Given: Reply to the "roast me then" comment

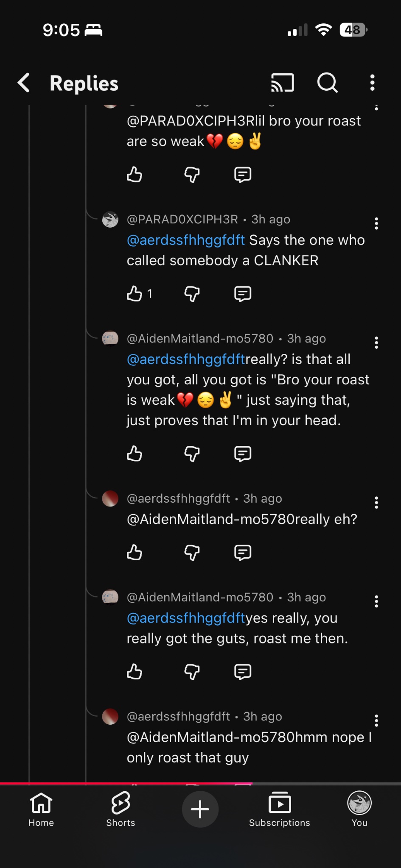Looking at the screenshot, I should click(243, 671).
